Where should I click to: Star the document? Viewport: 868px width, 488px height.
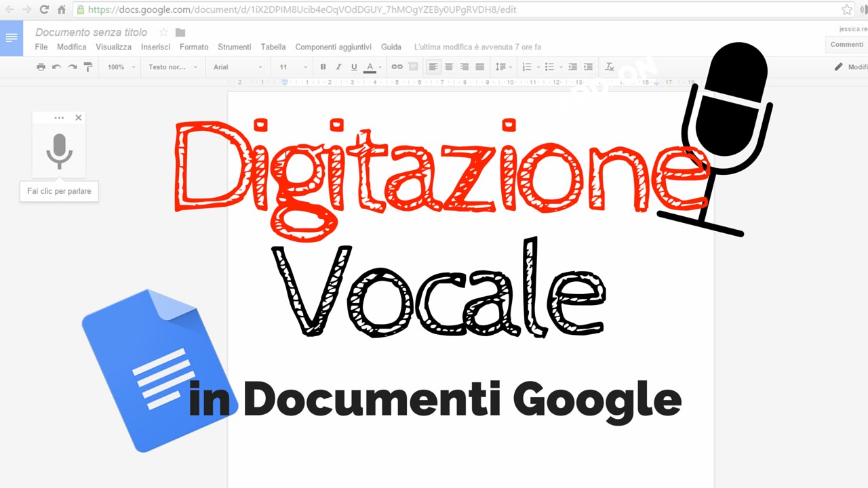(163, 32)
